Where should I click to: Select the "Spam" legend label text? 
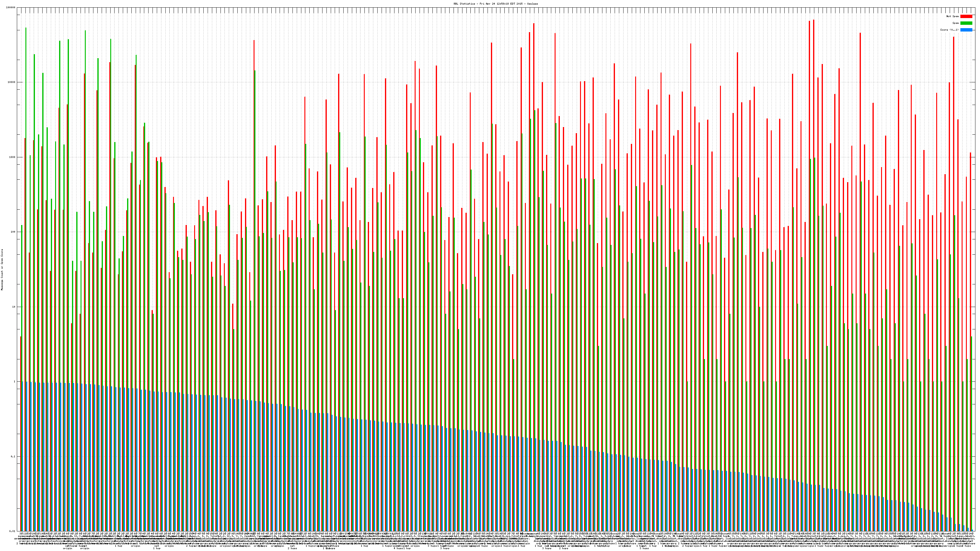956,23
